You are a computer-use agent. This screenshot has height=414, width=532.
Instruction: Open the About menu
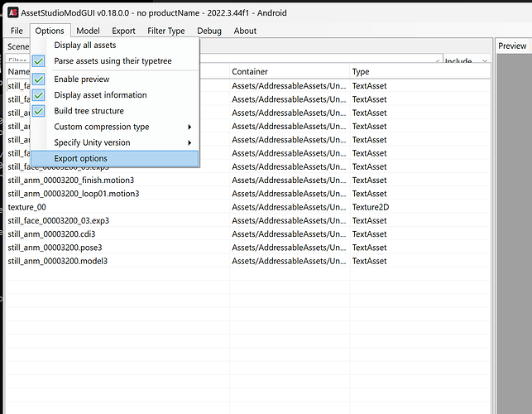click(x=245, y=31)
